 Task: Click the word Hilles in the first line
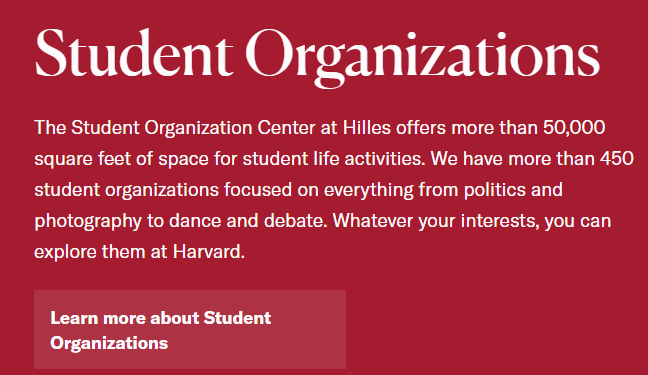click(367, 128)
